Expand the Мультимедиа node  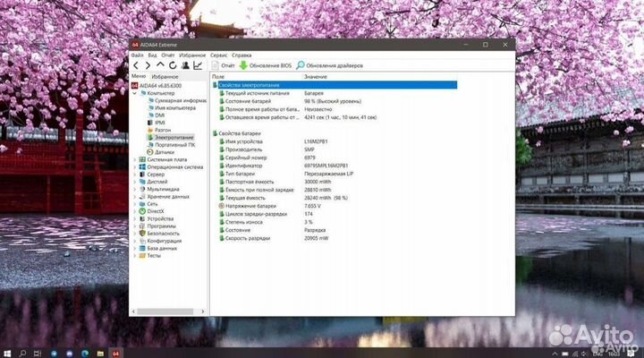click(134, 189)
